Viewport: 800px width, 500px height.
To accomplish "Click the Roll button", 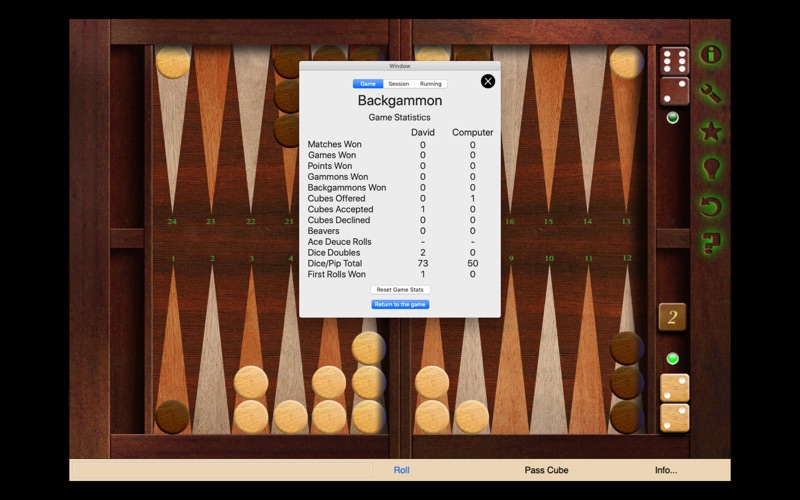I will pyautogui.click(x=402, y=470).
